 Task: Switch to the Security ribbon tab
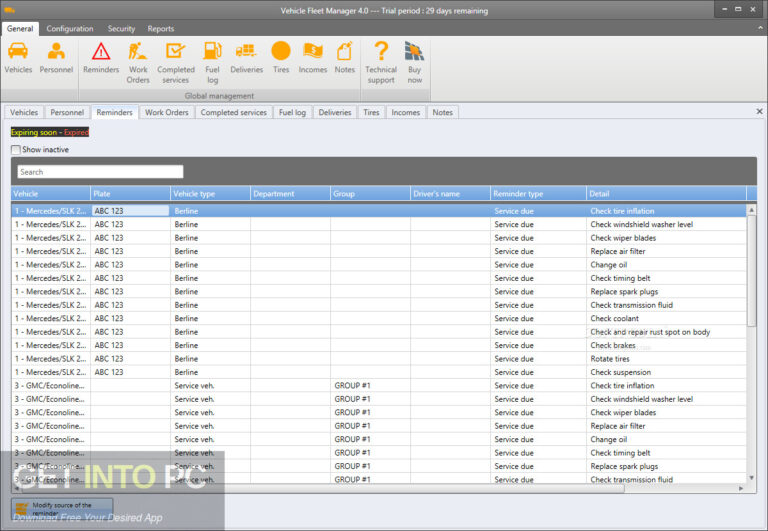tap(121, 28)
